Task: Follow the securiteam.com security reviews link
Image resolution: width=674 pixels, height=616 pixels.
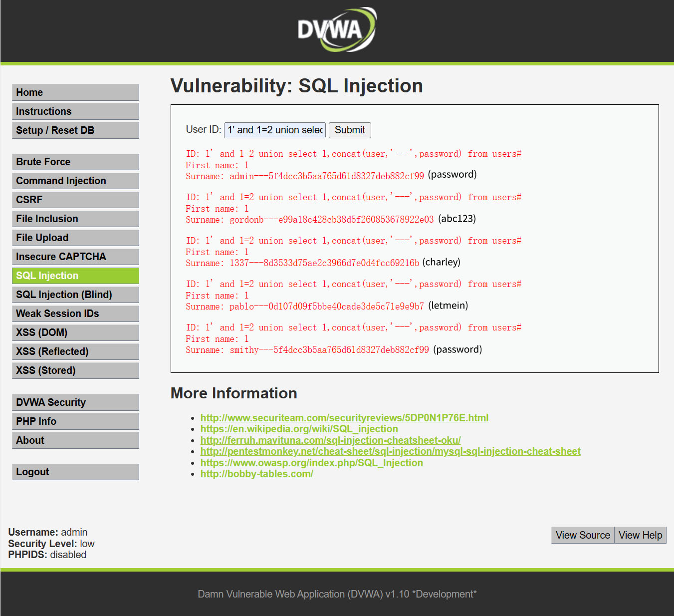Action: click(344, 418)
